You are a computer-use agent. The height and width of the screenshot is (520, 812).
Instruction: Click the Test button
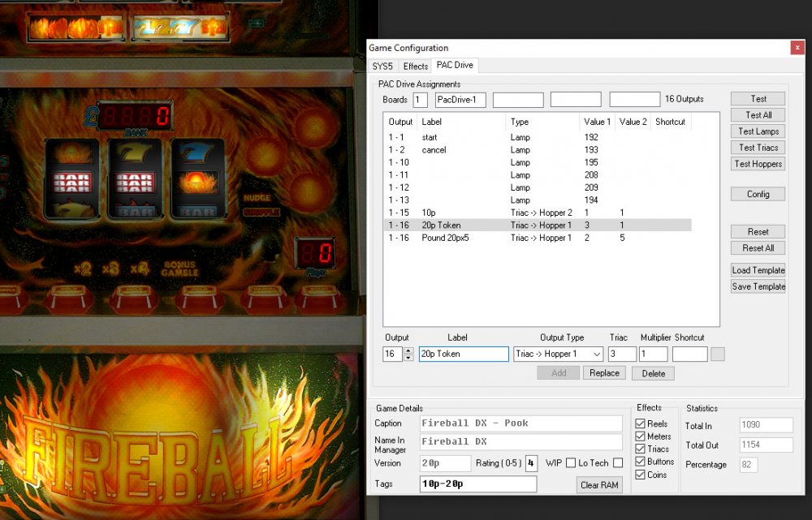coord(758,99)
